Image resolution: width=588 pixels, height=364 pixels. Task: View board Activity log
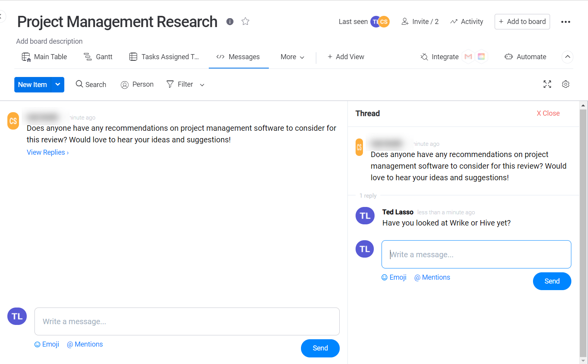point(466,22)
